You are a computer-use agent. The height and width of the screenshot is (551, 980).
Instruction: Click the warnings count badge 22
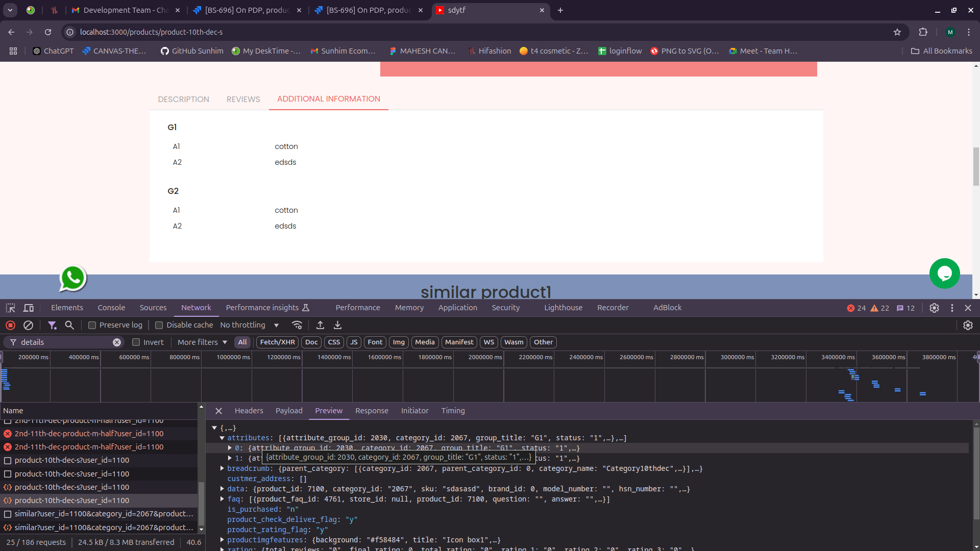pyautogui.click(x=879, y=308)
